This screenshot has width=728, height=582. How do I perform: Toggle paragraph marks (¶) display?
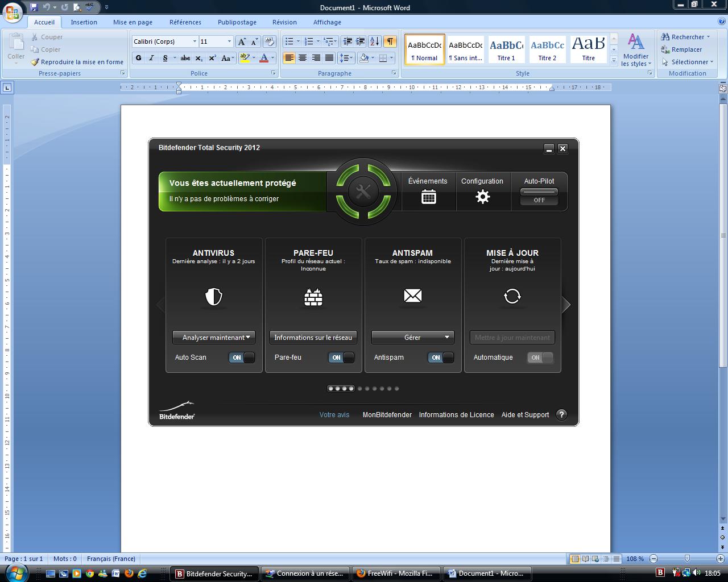coord(390,41)
